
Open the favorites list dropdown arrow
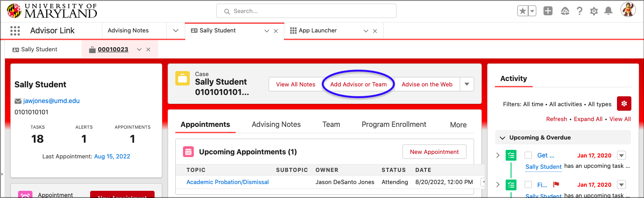coord(532,11)
